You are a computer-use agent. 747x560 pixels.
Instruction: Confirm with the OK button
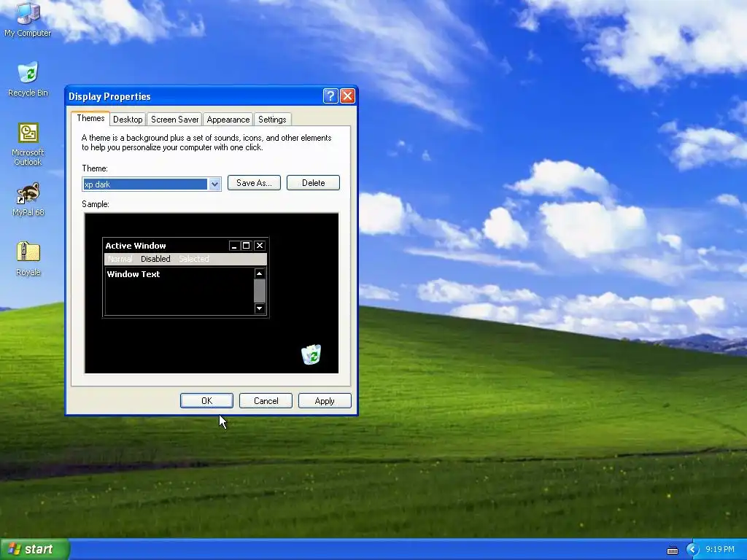tap(206, 401)
